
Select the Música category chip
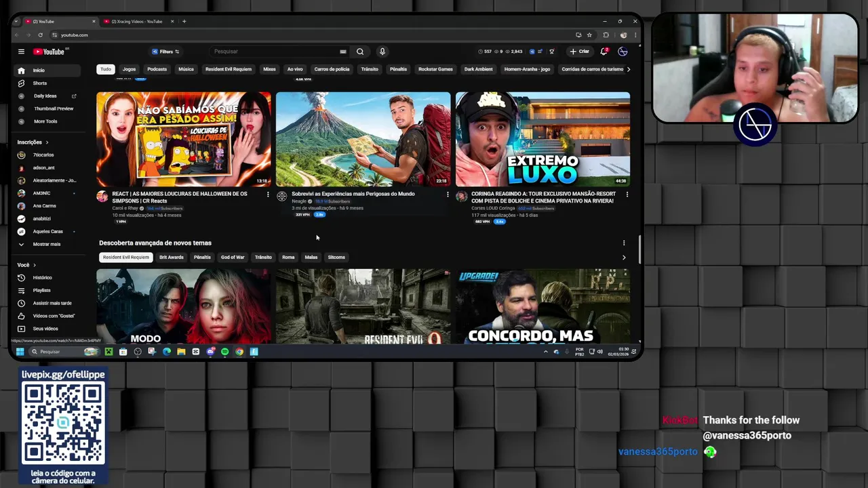click(x=186, y=69)
